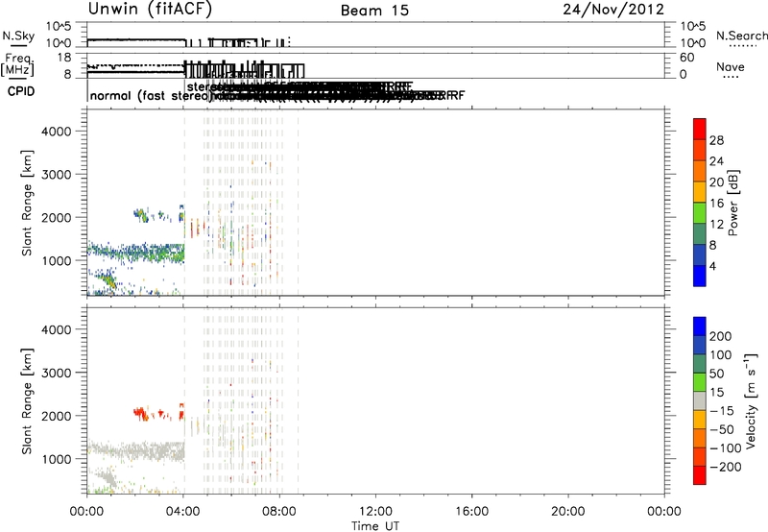Click the gray velocity scatter band near 1200 km
The width and height of the screenshot is (768, 532).
point(135,449)
